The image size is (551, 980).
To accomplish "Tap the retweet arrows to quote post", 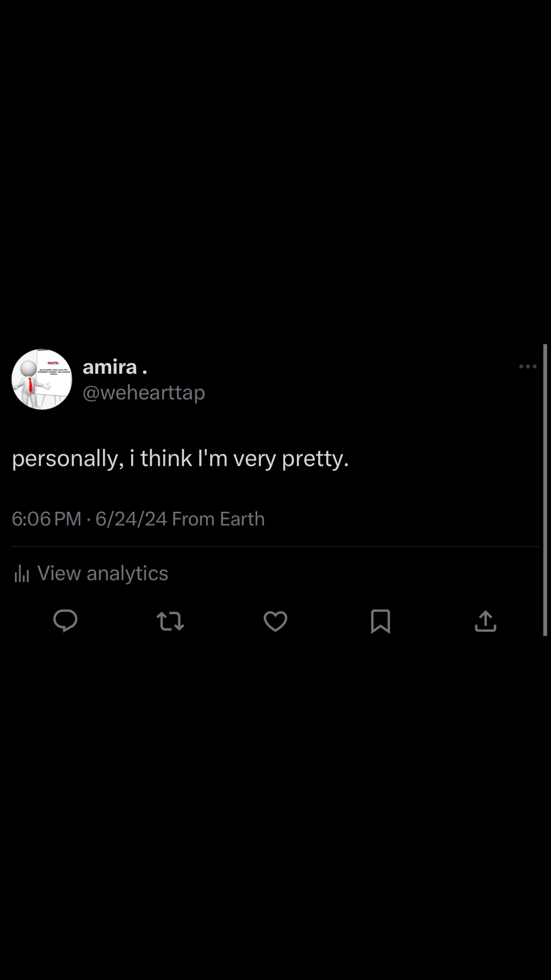I will tap(171, 621).
